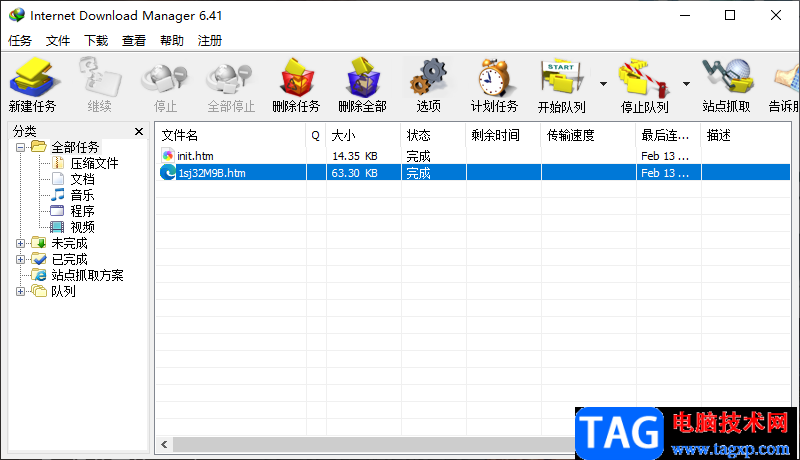Click the init.htm file type icon

[168, 156]
